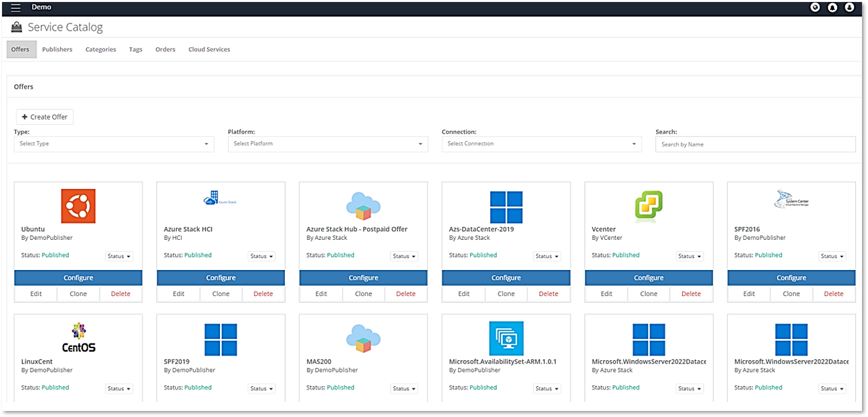
Task: Click the SPF2019 Windows logo
Action: pos(221,339)
